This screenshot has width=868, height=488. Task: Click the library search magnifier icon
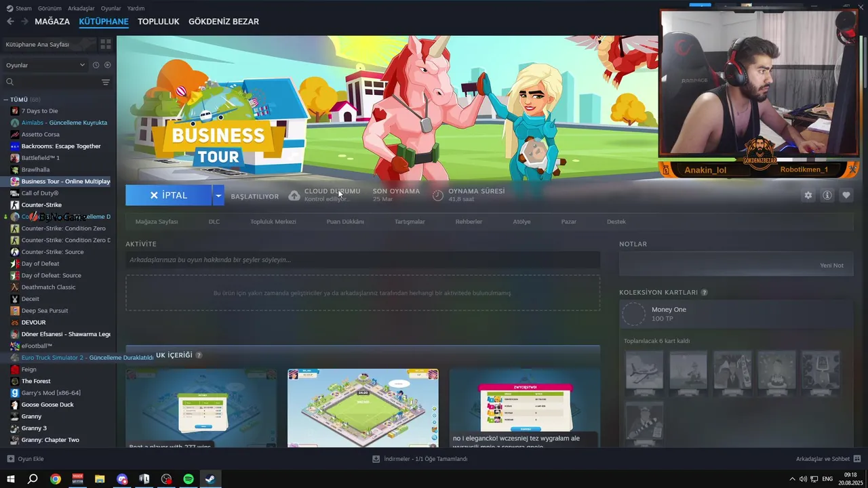[9, 82]
